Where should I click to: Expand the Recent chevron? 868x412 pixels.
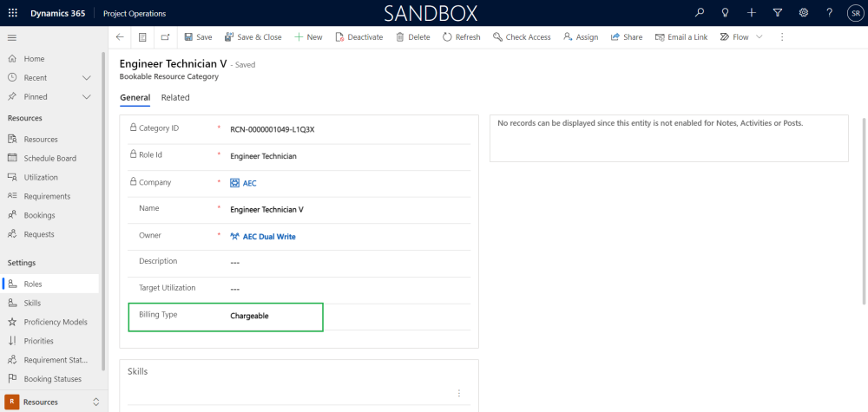87,78
